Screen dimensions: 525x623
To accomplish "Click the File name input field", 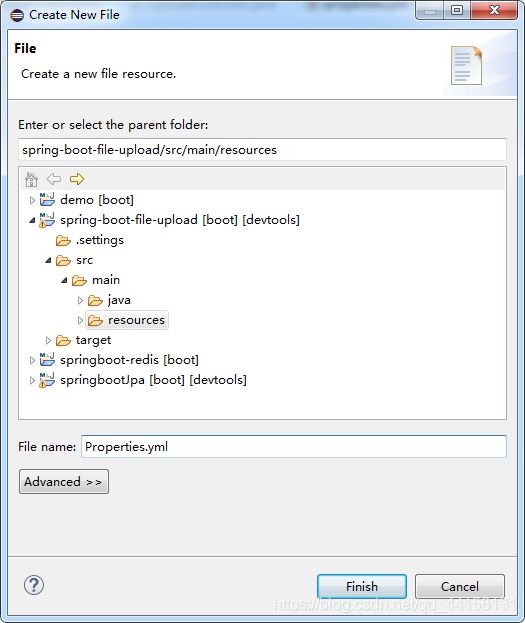I will (294, 447).
